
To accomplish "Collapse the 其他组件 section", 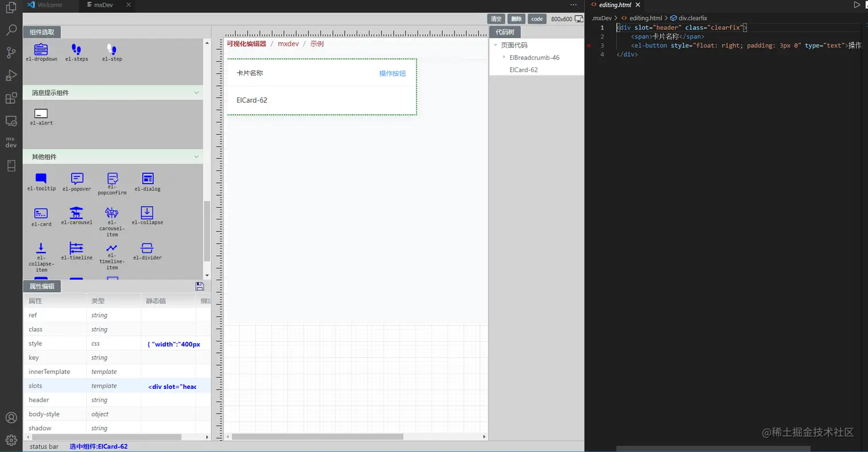I will point(196,157).
